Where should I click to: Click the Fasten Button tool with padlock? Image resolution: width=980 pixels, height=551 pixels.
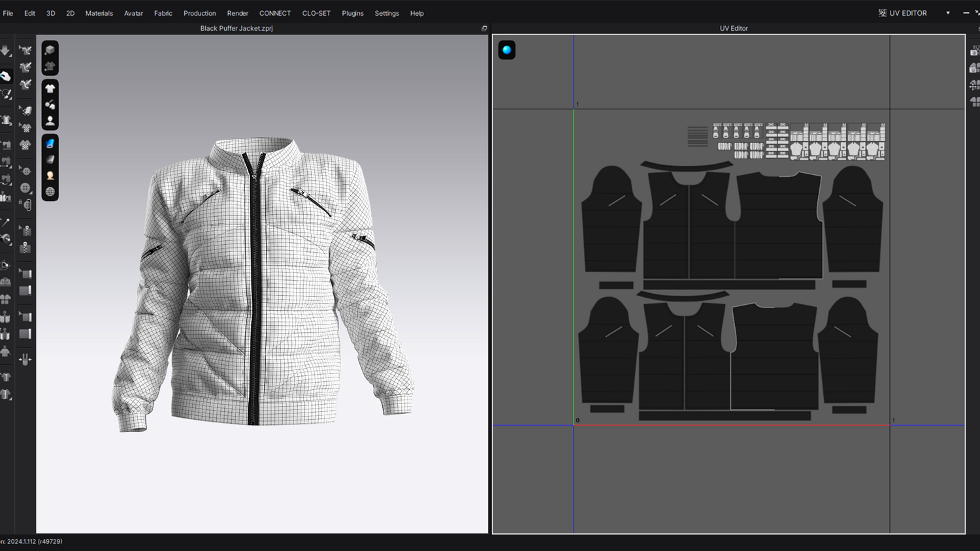[x=25, y=205]
